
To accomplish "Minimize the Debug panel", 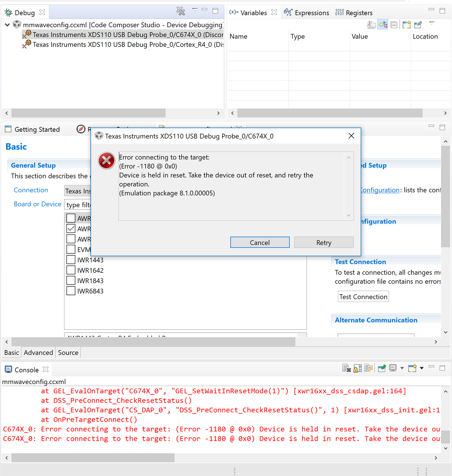I will click(x=205, y=10).
